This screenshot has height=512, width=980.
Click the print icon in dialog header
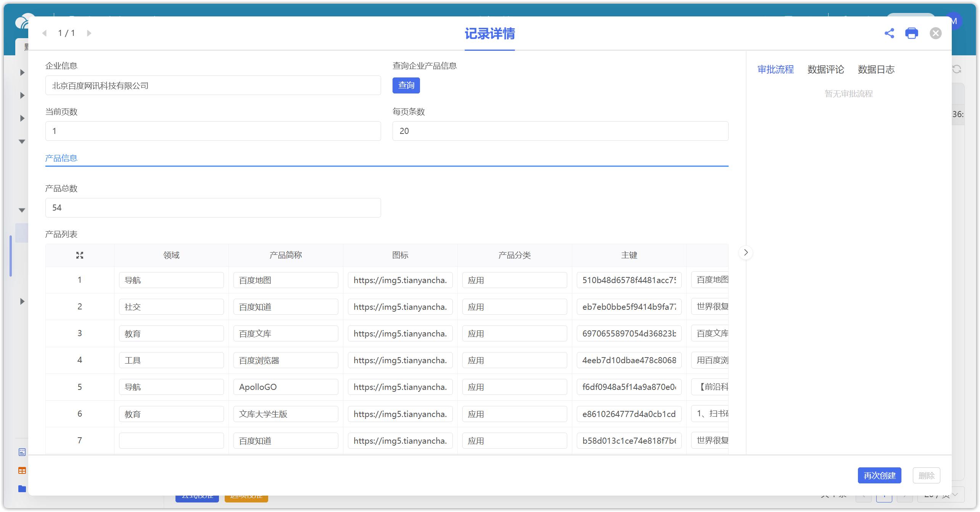click(911, 33)
